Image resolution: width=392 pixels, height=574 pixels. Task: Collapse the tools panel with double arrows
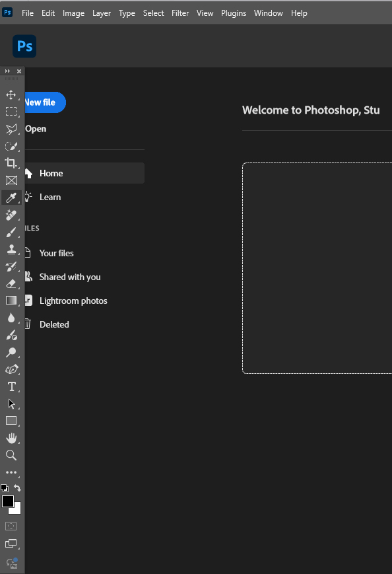pos(7,71)
